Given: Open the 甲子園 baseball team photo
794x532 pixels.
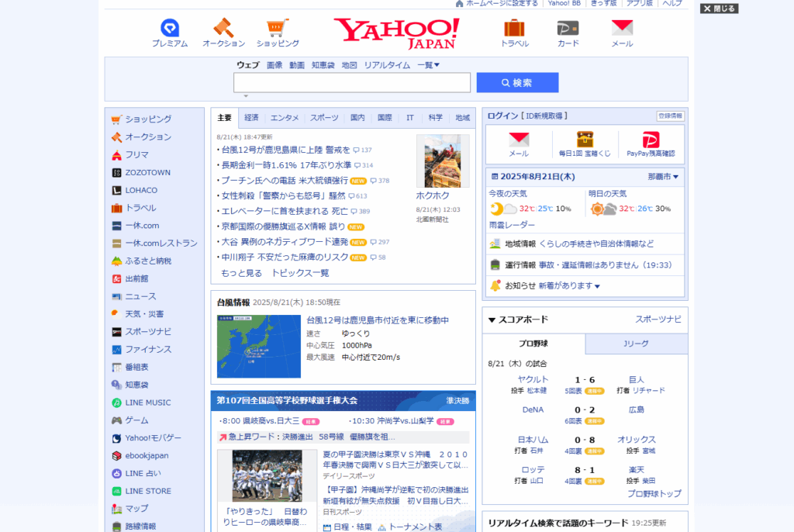Looking at the screenshot, I should [267, 476].
